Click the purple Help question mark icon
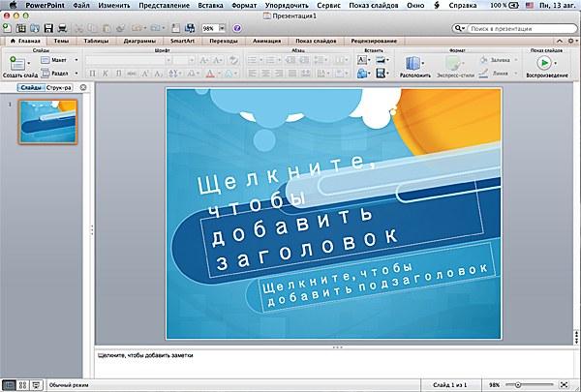The height and width of the screenshot is (392, 581). [x=237, y=29]
